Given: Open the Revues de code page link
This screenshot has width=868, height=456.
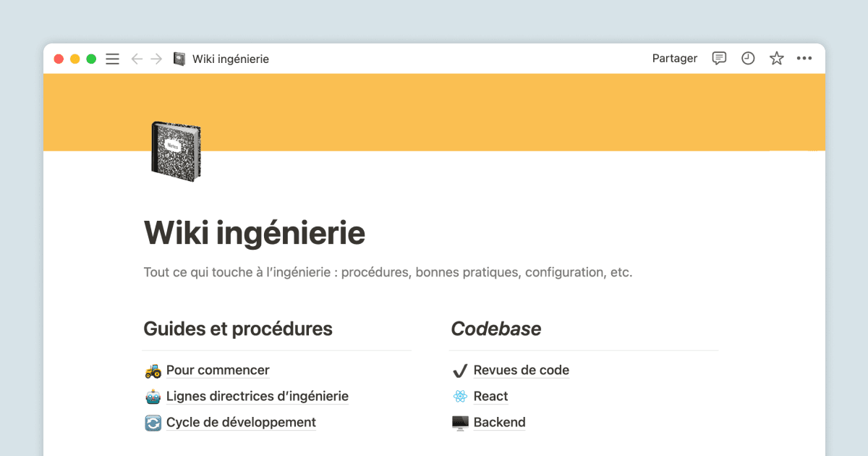Looking at the screenshot, I should [521, 370].
